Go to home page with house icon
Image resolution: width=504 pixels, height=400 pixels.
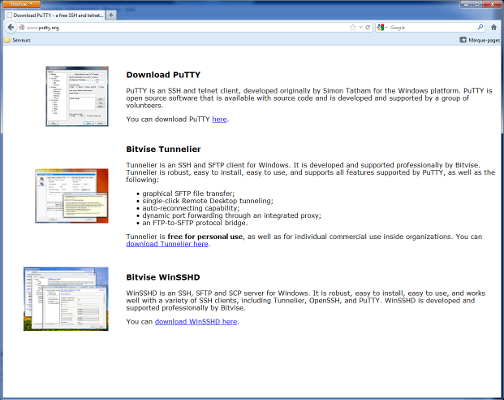(494, 28)
